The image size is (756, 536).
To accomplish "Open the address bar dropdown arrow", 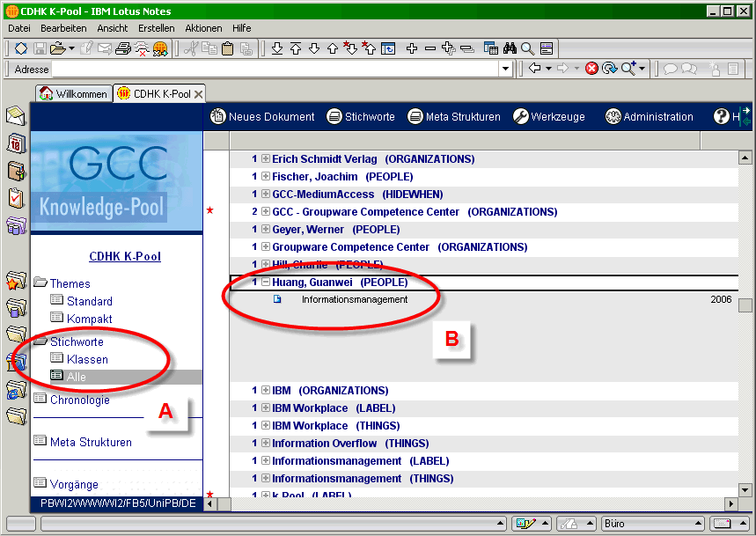I will coord(505,69).
